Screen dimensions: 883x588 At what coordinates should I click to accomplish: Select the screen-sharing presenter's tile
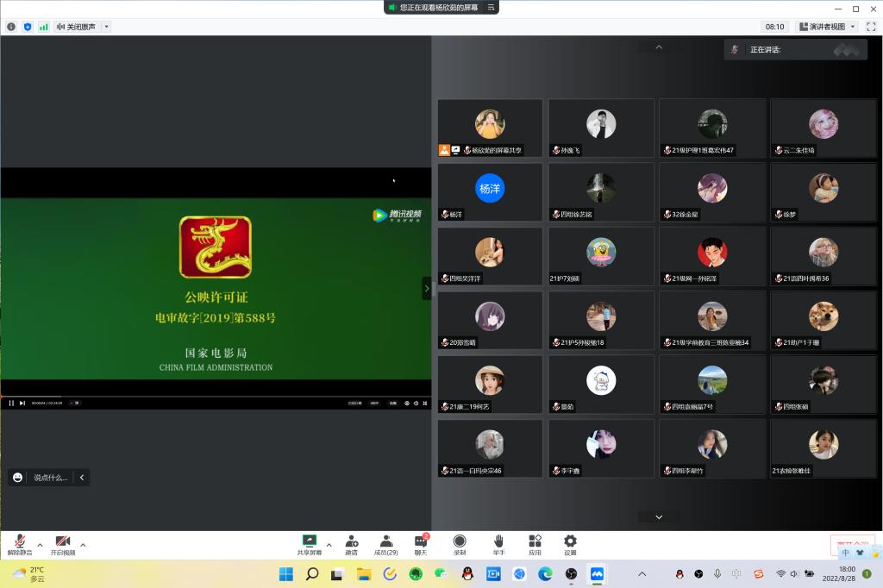pyautogui.click(x=490, y=128)
